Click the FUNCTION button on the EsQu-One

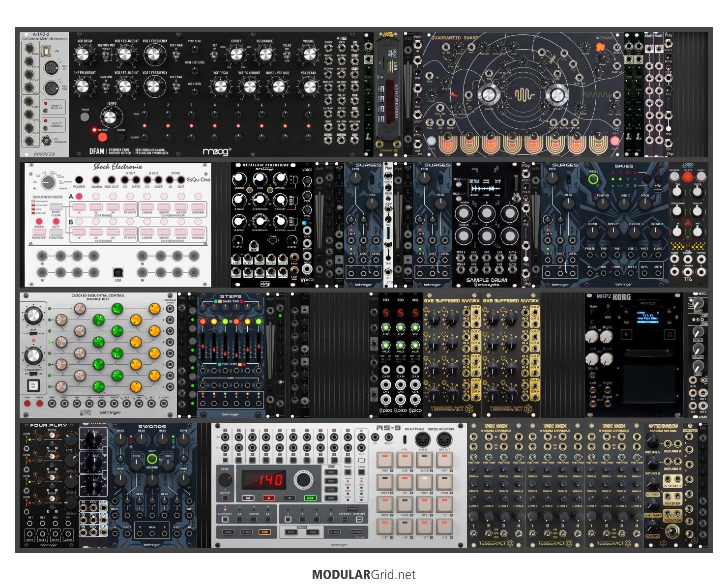pos(56,232)
